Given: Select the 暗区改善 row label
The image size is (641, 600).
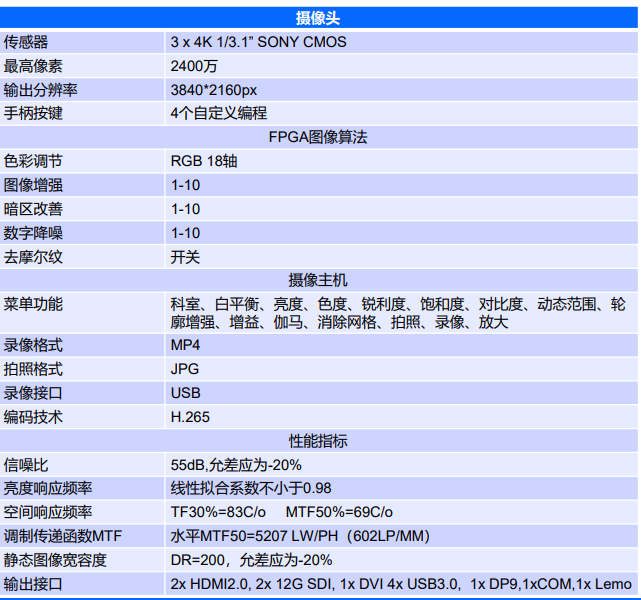Looking at the screenshot, I should (33, 209).
